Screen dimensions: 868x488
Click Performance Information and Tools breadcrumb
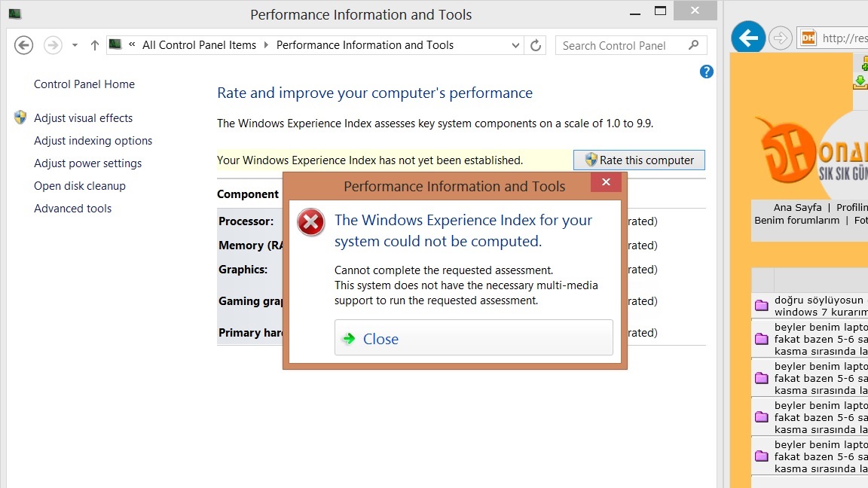(365, 45)
